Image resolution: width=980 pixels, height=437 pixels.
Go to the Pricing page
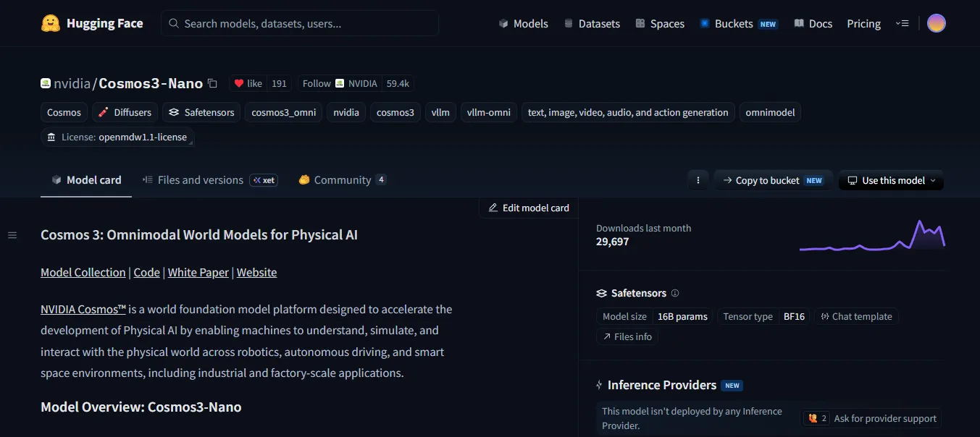[863, 23]
